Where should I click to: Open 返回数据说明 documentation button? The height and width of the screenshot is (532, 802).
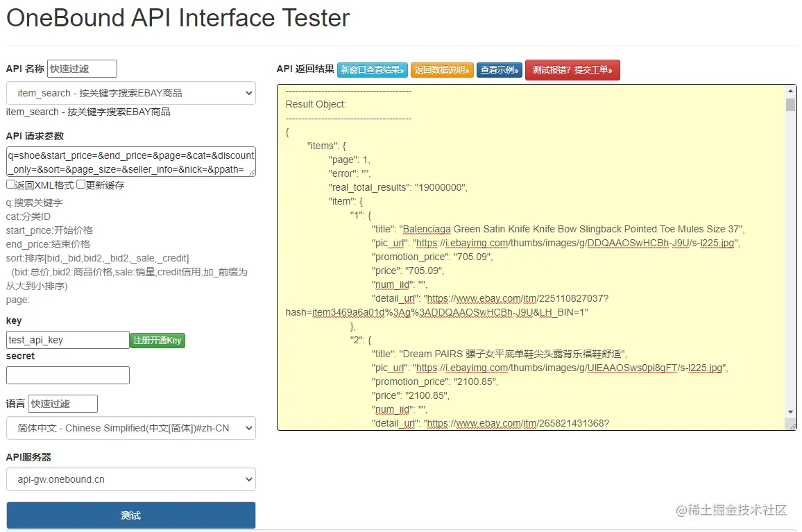click(x=442, y=70)
